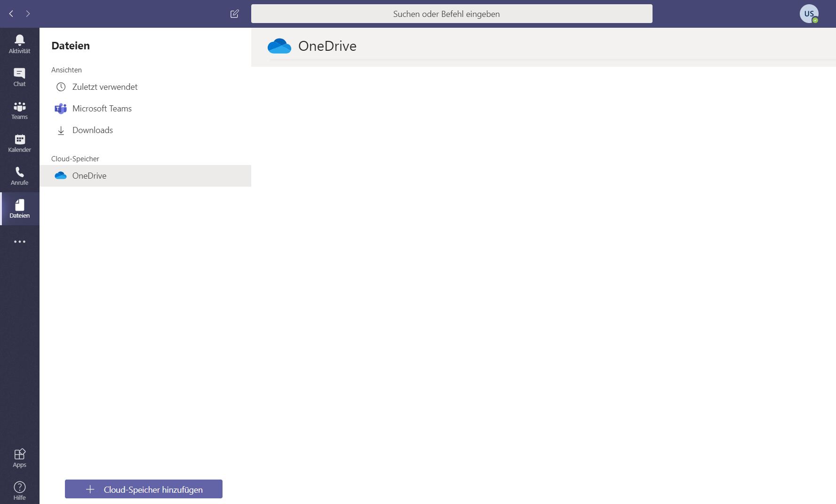Open the Aktivität bell icon

click(19, 44)
